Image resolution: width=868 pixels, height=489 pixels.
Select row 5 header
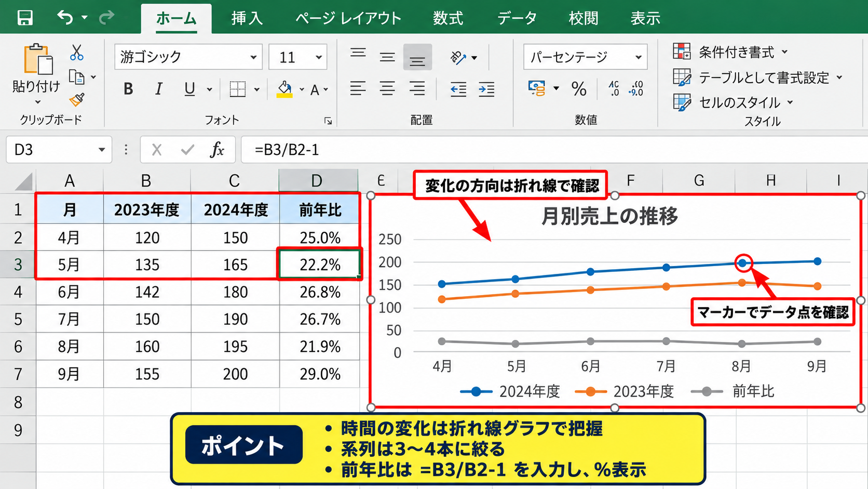pyautogui.click(x=18, y=319)
